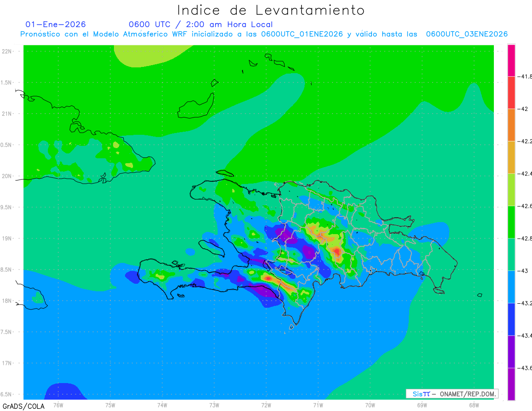Viewport: 532px width, 411px height.
Task: Click the title "Indice de Levantamiento"
Action: [271, 10]
